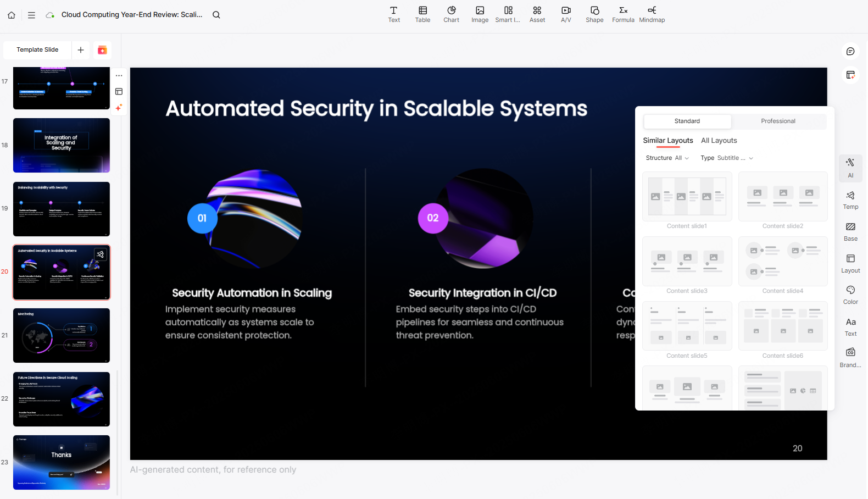
Task: Select the Similar Layouts tab
Action: click(668, 141)
